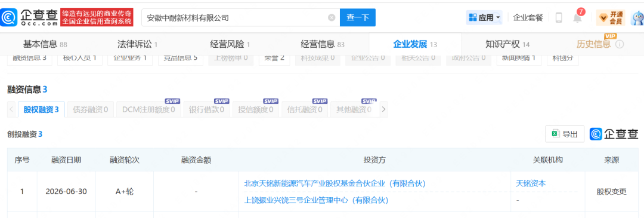This screenshot has width=644, height=218.
Task: Select the 债券融资 0 tab
Action: pyautogui.click(x=91, y=109)
